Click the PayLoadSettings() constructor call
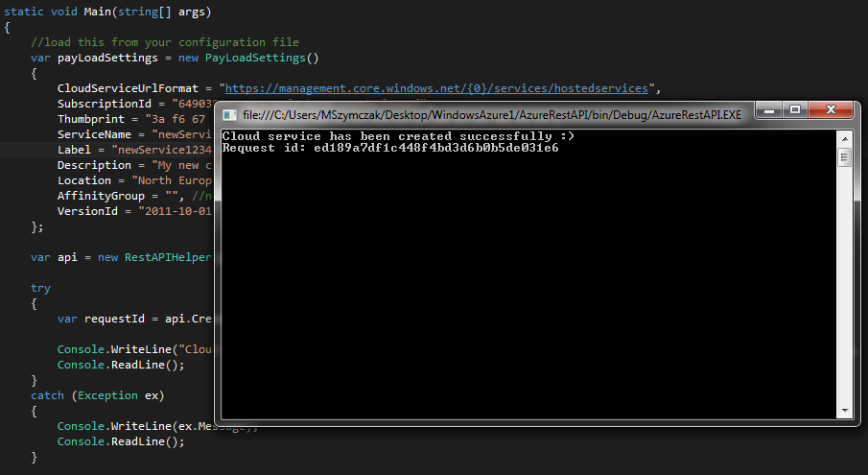This screenshot has height=475, width=868. click(x=262, y=58)
